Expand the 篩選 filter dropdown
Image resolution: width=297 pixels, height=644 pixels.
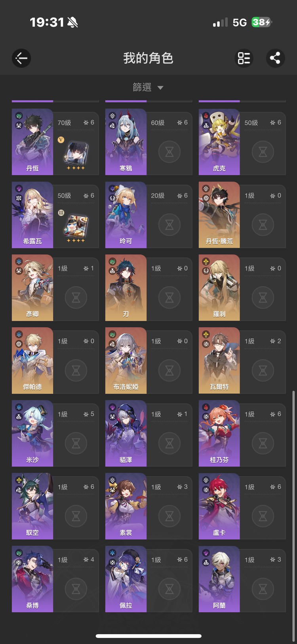click(x=148, y=87)
